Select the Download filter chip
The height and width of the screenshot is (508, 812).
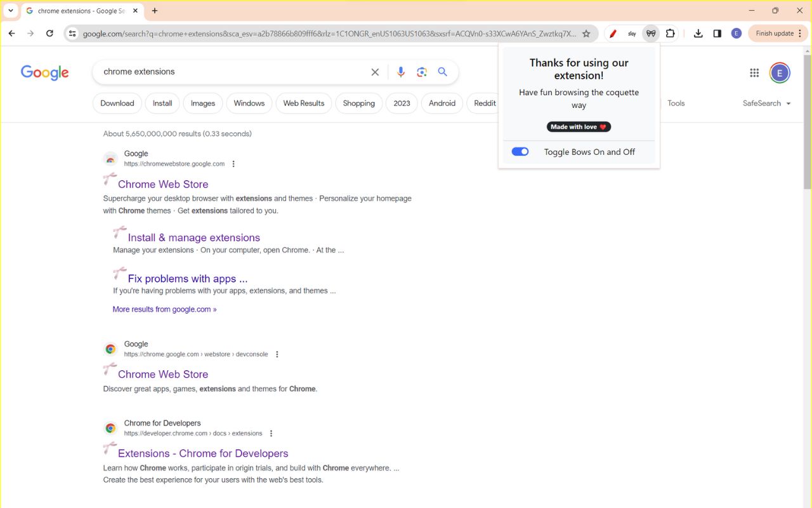point(117,104)
